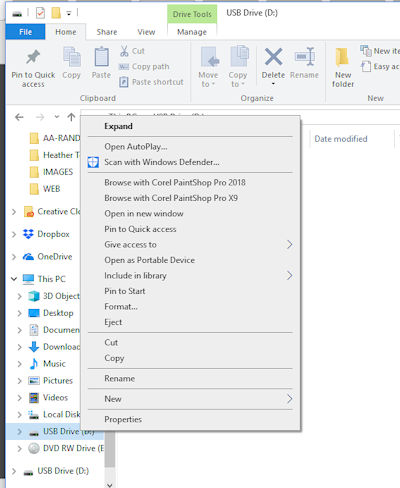Click the Easy access icon
Screen dimensions: 400x488
click(366, 66)
